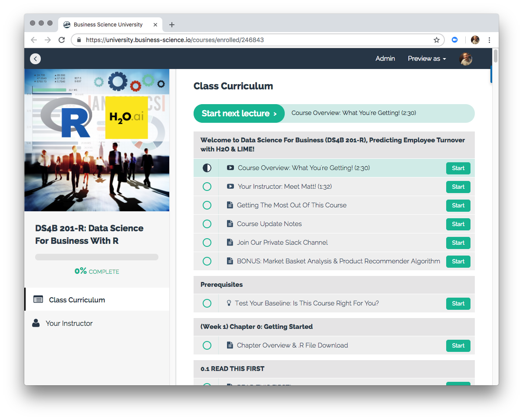This screenshot has height=420, width=523.
Task: Click video icon beside Meet Matt lecture
Action: coord(230,187)
